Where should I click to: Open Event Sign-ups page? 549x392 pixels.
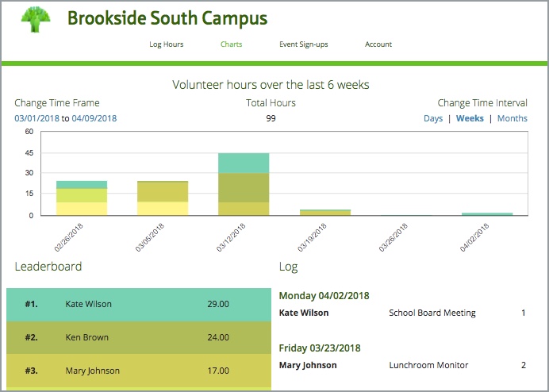click(304, 44)
